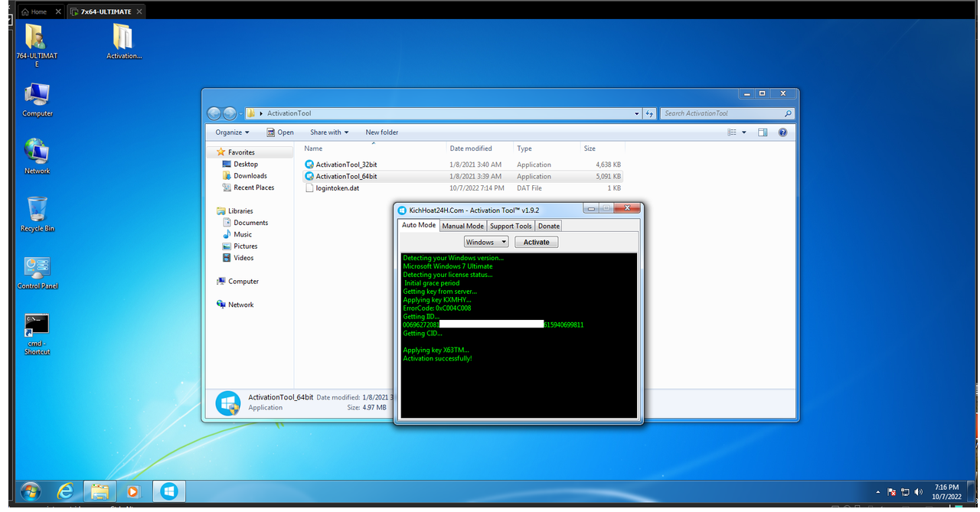Show hidden tray icons arrow
The width and height of the screenshot is (980, 512).
(x=878, y=492)
